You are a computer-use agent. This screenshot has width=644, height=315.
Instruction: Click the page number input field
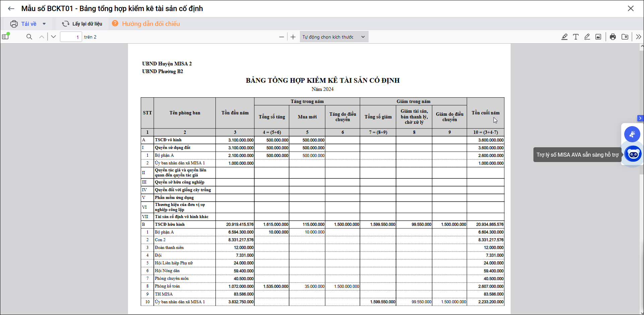pos(71,37)
